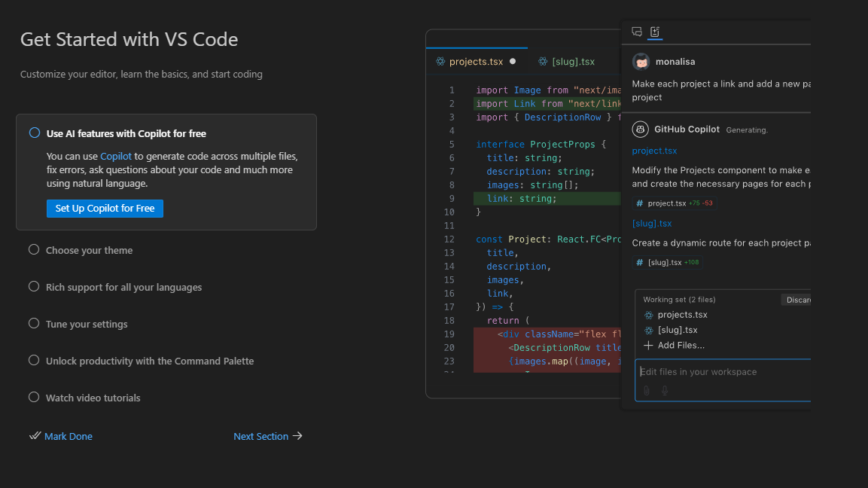Open the Copilot link in description
Image resolution: width=868 pixels, height=488 pixels.
(116, 157)
